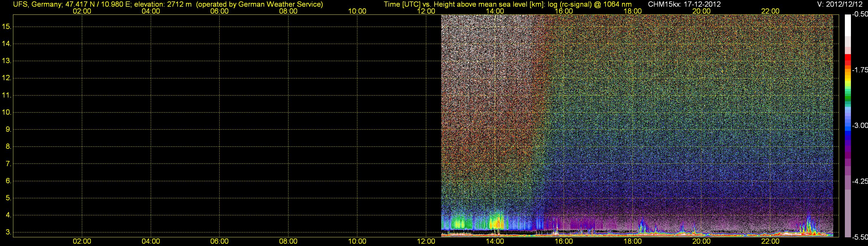Click the -1.75 value on the color scale
This screenshot has width=868, height=246.
click(860, 70)
